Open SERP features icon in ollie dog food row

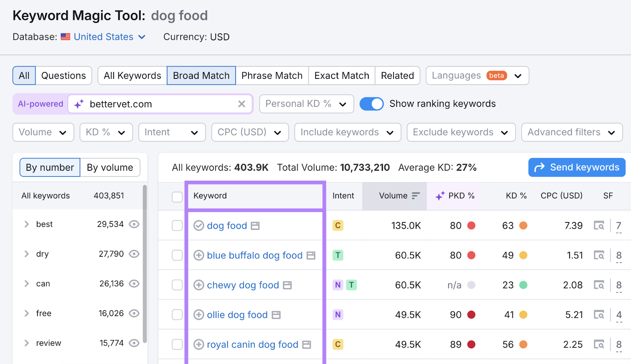[x=599, y=315]
